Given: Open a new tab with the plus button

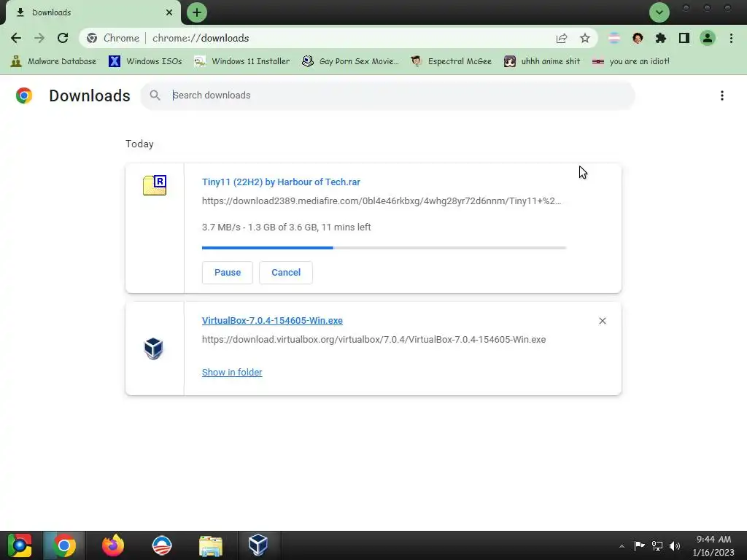Looking at the screenshot, I should pyautogui.click(x=197, y=12).
